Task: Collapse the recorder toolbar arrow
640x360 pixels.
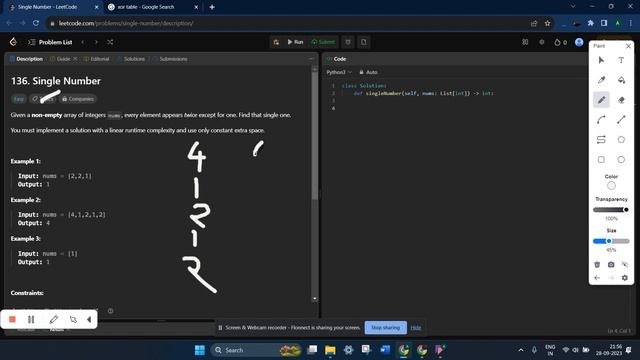Action: pos(89,319)
